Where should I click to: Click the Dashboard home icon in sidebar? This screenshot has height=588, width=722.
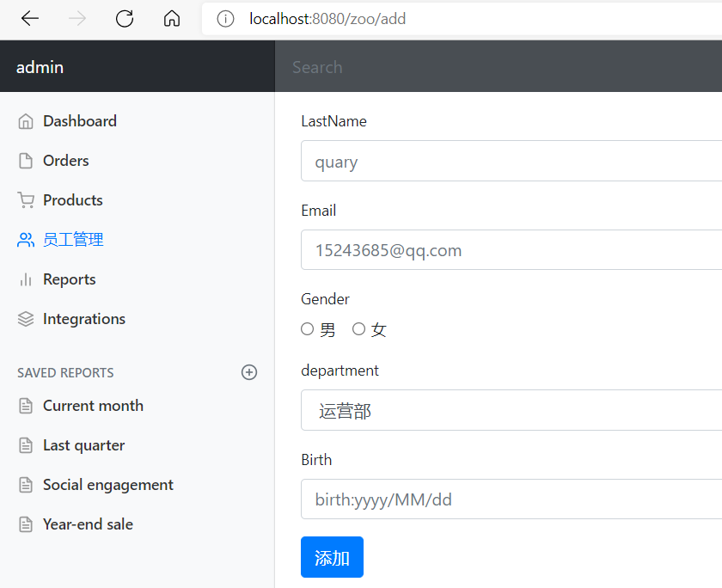tap(26, 121)
